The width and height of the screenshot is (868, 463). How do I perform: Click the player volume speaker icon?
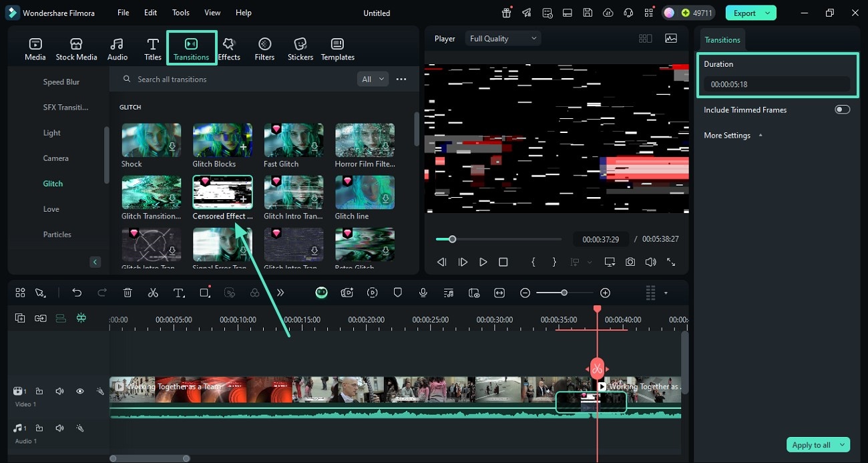[650, 263]
